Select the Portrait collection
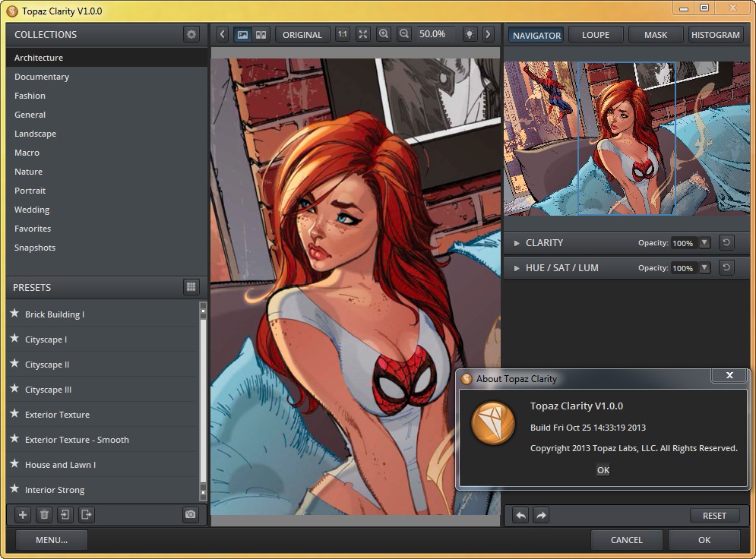Image resolution: width=756 pixels, height=559 pixels. [106, 191]
